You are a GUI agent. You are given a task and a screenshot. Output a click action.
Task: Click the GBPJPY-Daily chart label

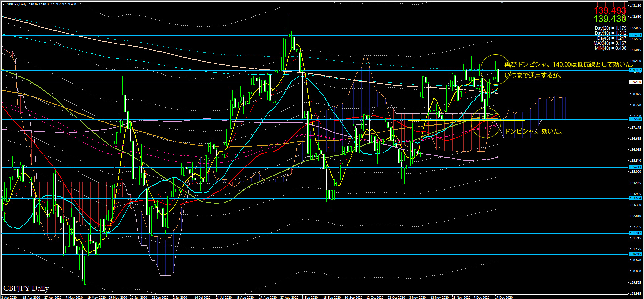26,289
